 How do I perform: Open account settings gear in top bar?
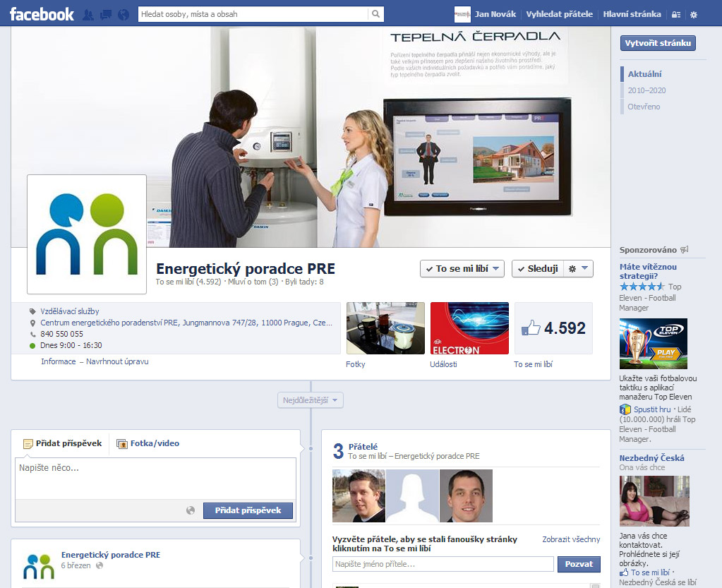[x=694, y=15]
